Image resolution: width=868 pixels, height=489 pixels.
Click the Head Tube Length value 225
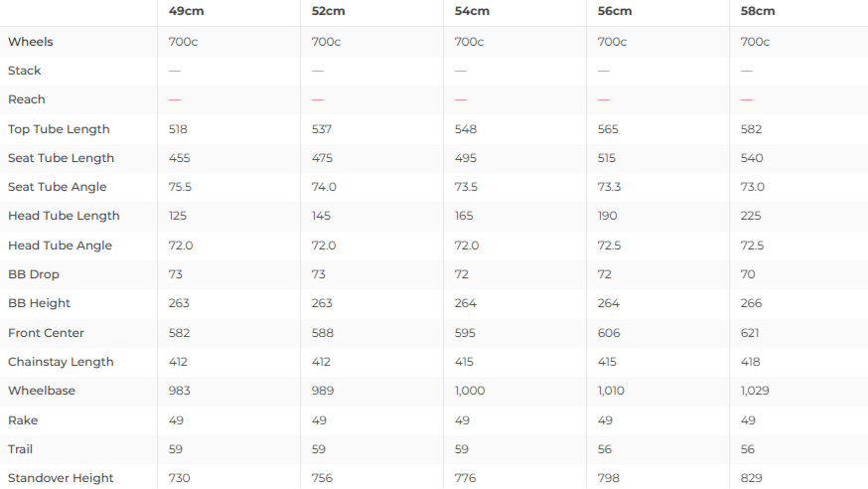(x=751, y=216)
